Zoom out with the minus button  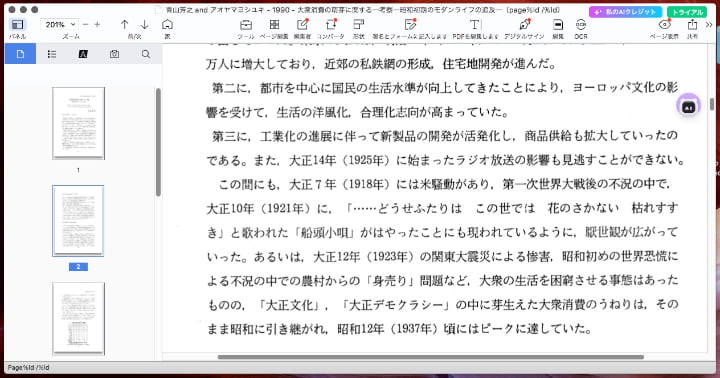[85, 24]
